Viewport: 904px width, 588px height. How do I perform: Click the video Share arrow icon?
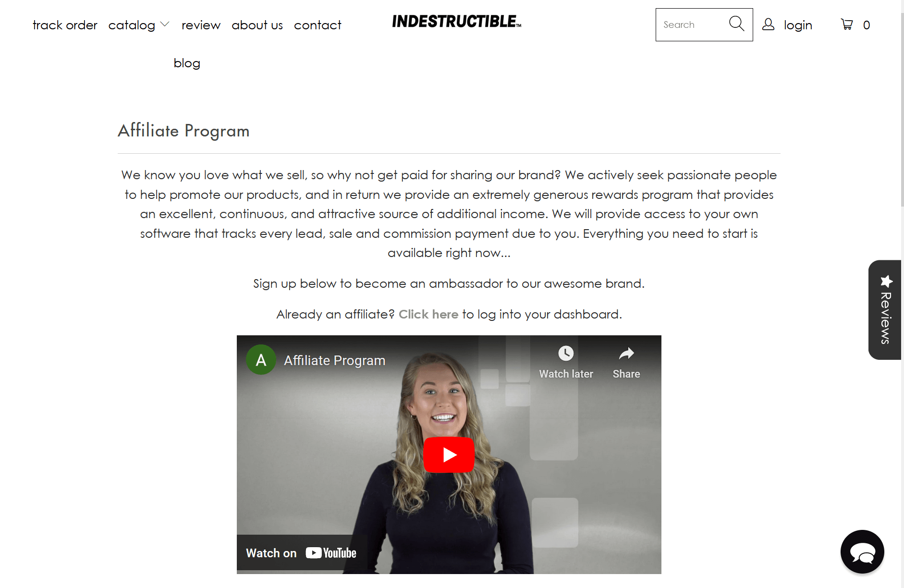(626, 354)
